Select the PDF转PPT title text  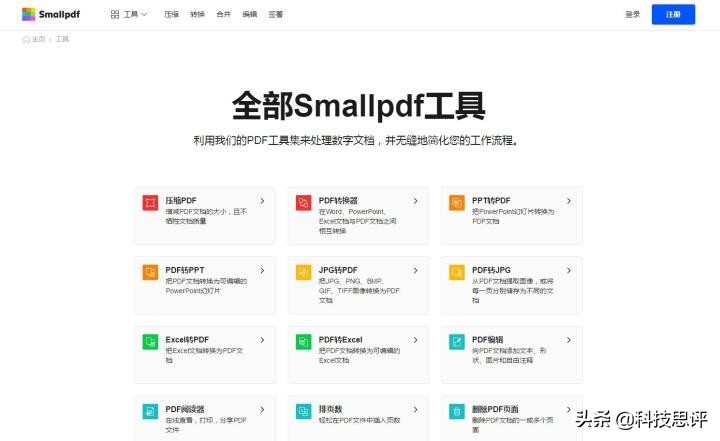(x=185, y=270)
